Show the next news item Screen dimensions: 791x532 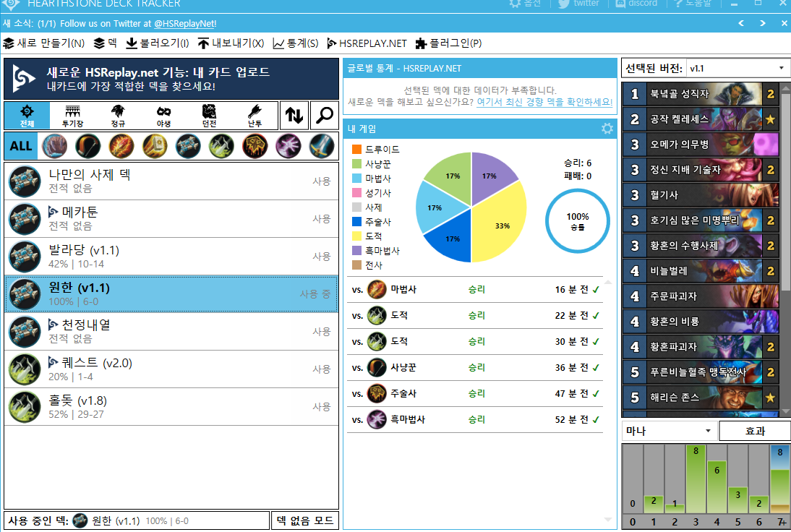763,23
